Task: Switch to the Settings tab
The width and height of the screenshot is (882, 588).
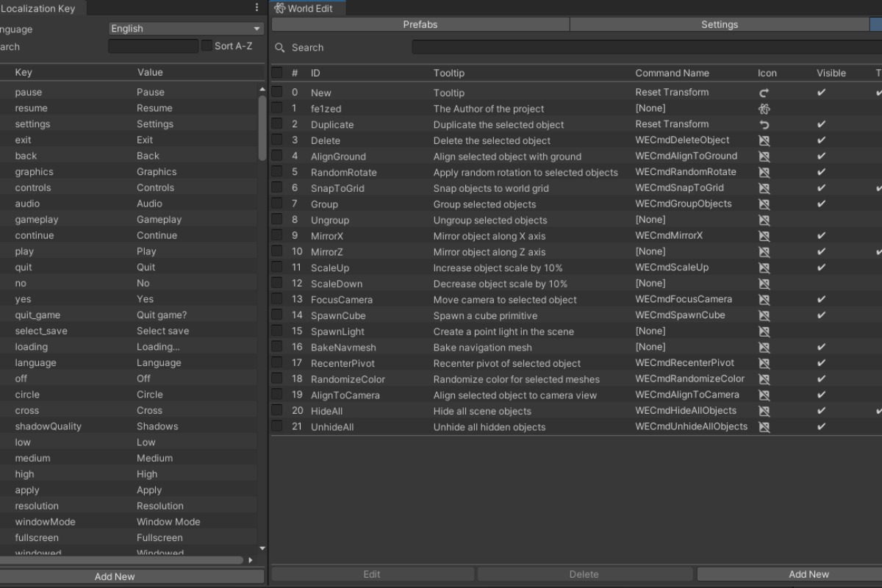Action: (719, 24)
